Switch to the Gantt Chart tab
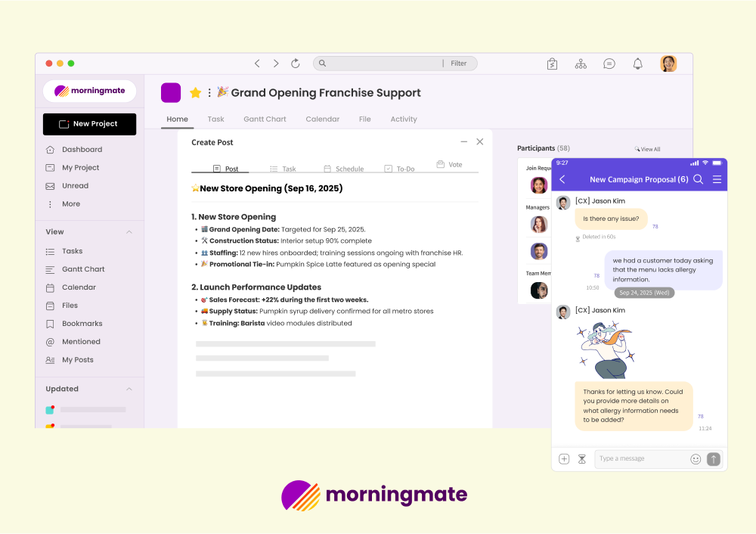This screenshot has height=534, width=756. tap(265, 120)
